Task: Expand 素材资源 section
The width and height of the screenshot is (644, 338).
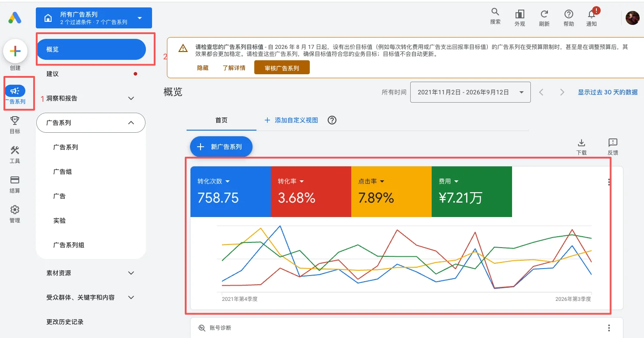Action: click(x=131, y=273)
